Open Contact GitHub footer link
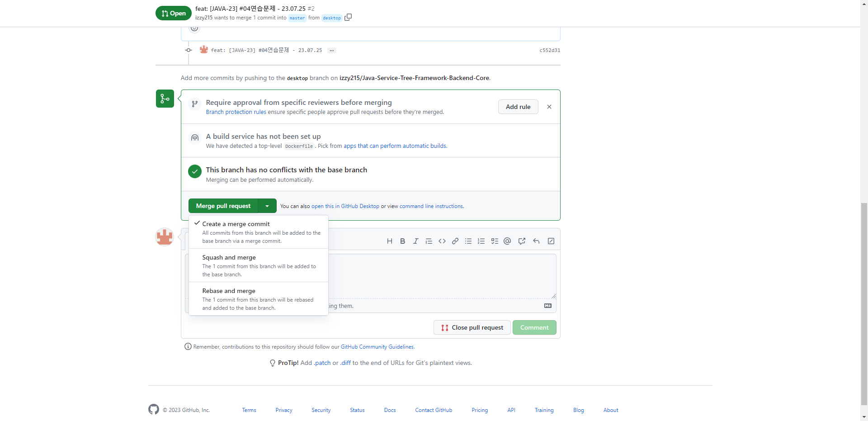The height and width of the screenshot is (421, 868). point(434,410)
